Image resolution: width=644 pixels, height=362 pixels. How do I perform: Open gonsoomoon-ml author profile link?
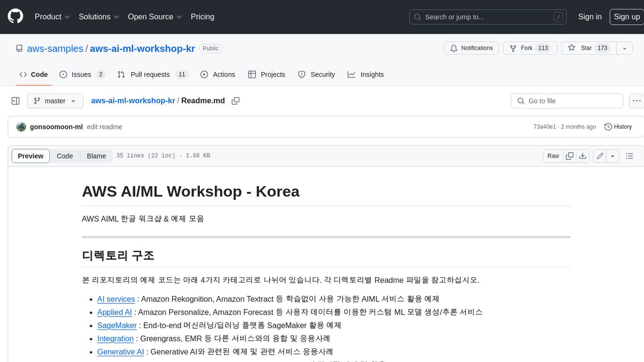56,127
